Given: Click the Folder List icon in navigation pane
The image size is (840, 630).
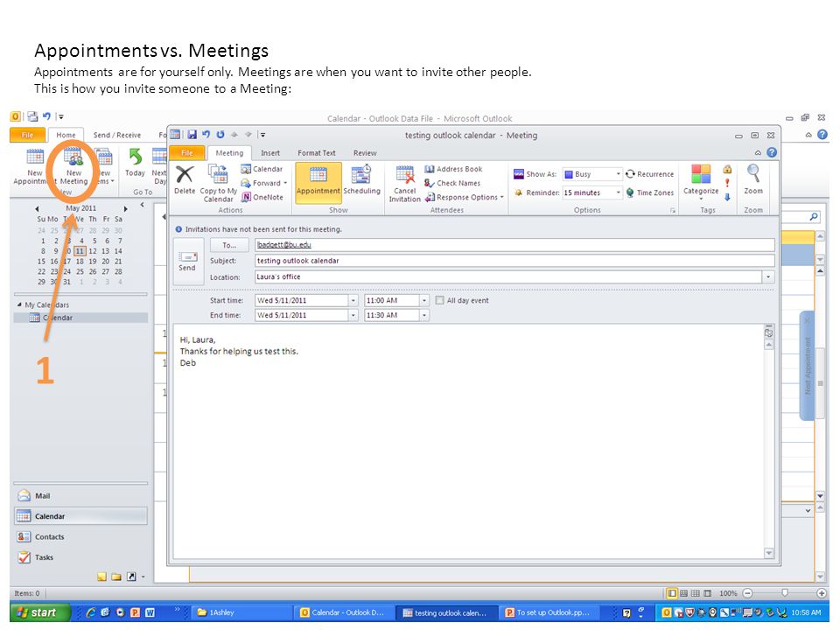Looking at the screenshot, I should [116, 577].
